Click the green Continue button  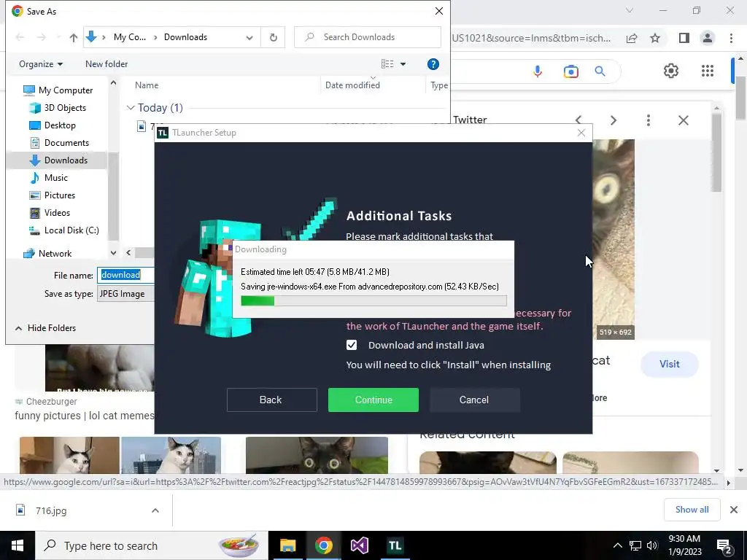pyautogui.click(x=373, y=400)
